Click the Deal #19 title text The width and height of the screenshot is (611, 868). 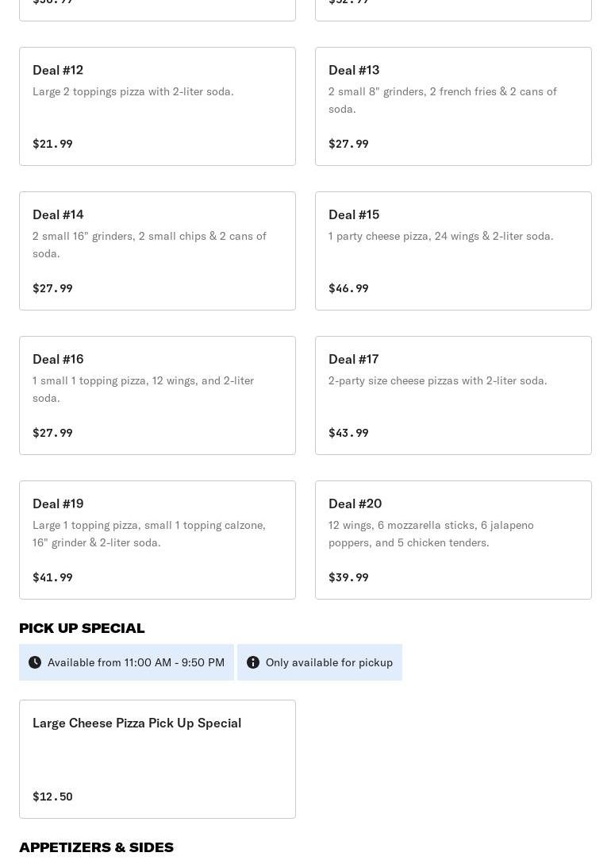tap(58, 503)
